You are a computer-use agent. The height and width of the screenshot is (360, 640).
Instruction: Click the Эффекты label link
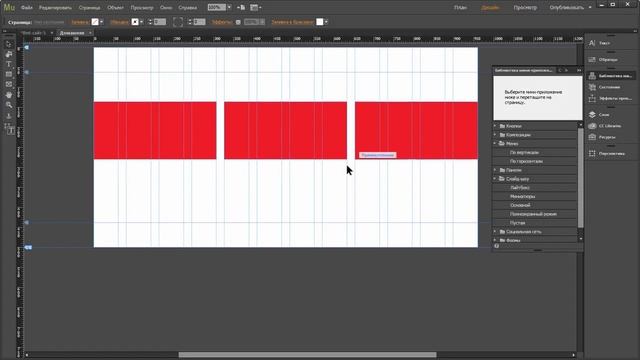coord(222,22)
